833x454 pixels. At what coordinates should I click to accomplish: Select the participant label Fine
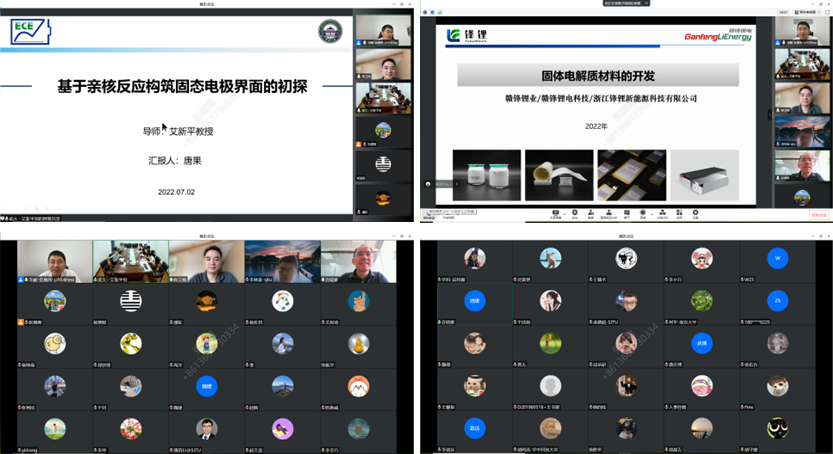[747, 407]
